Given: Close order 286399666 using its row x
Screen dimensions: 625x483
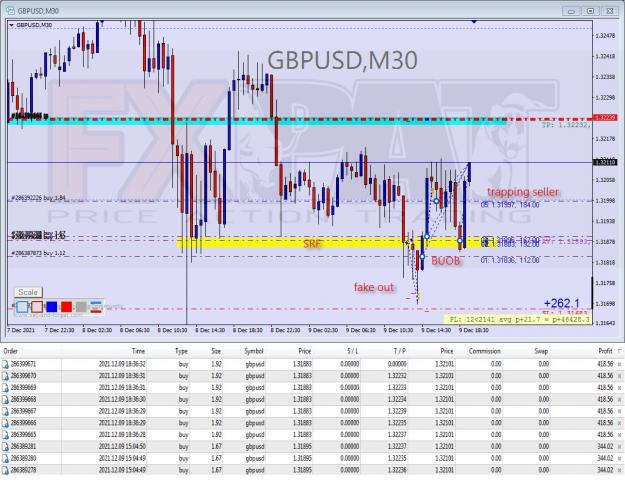Looking at the screenshot, I should point(619,423).
